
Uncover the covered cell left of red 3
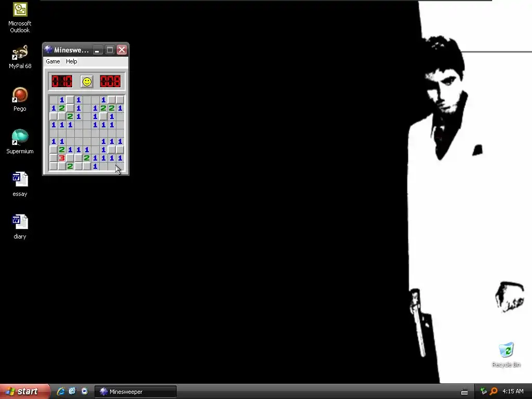(54, 158)
